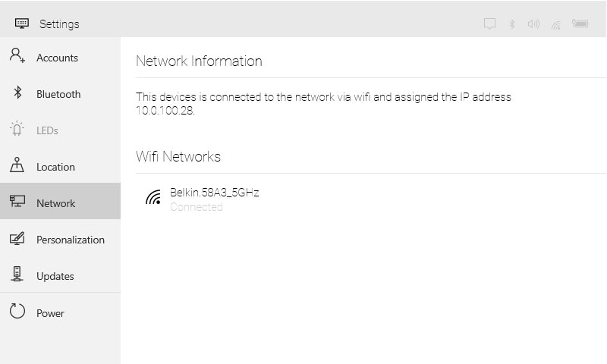The width and height of the screenshot is (607, 364).
Task: Click the Location pin icon
Action: [x=17, y=165]
